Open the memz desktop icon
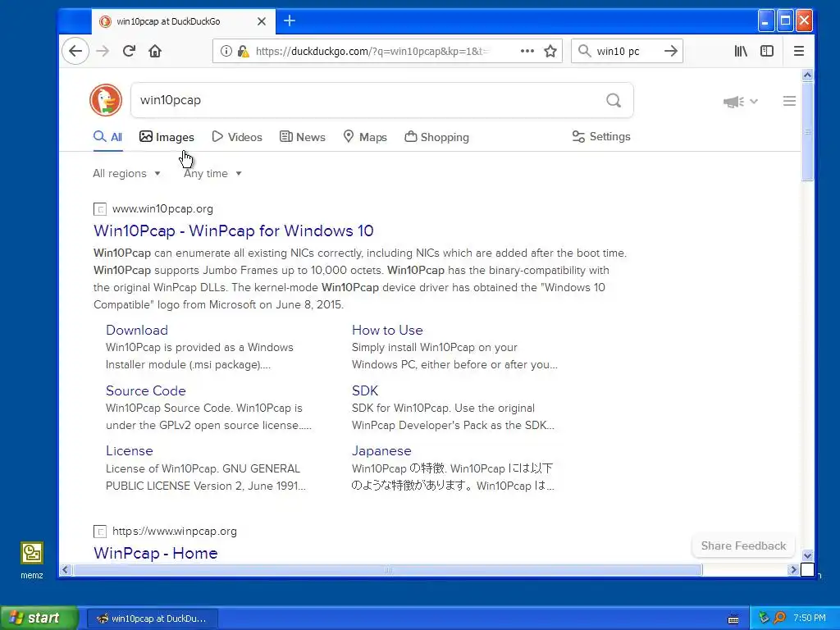The width and height of the screenshot is (840, 630). coord(32,560)
